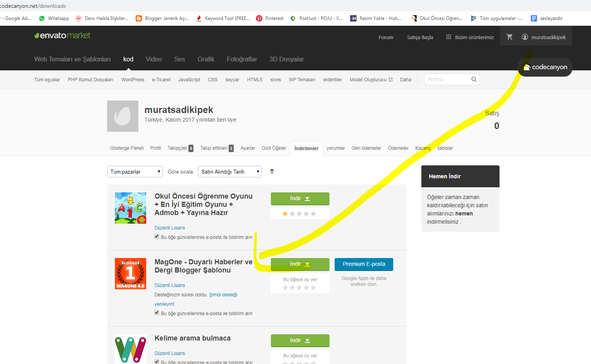Click the user account avatar icon

pyautogui.click(x=525, y=37)
